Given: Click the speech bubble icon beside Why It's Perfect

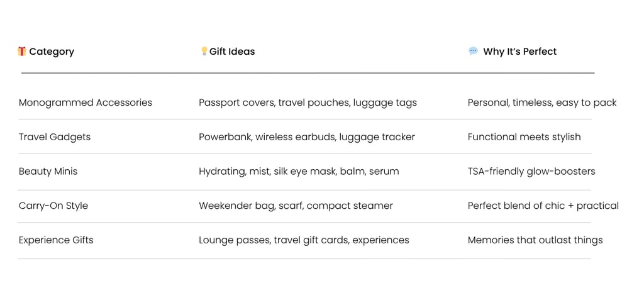Looking at the screenshot, I should point(473,51).
